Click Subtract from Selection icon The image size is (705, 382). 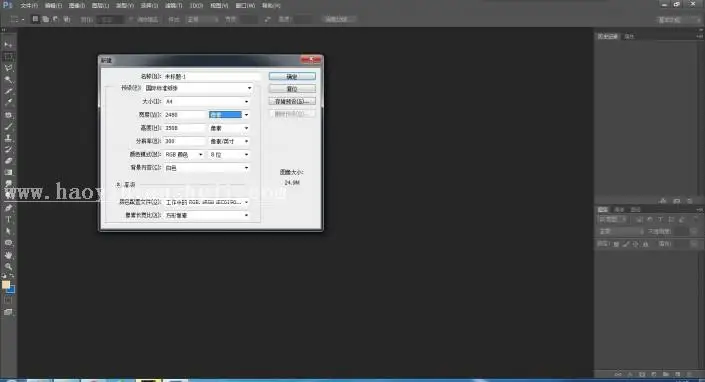point(56,19)
